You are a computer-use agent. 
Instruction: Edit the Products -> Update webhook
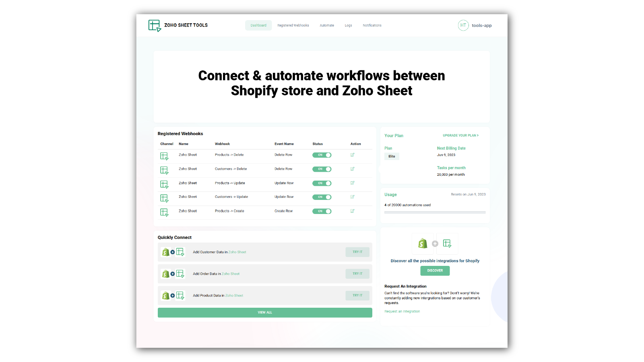[x=352, y=183]
